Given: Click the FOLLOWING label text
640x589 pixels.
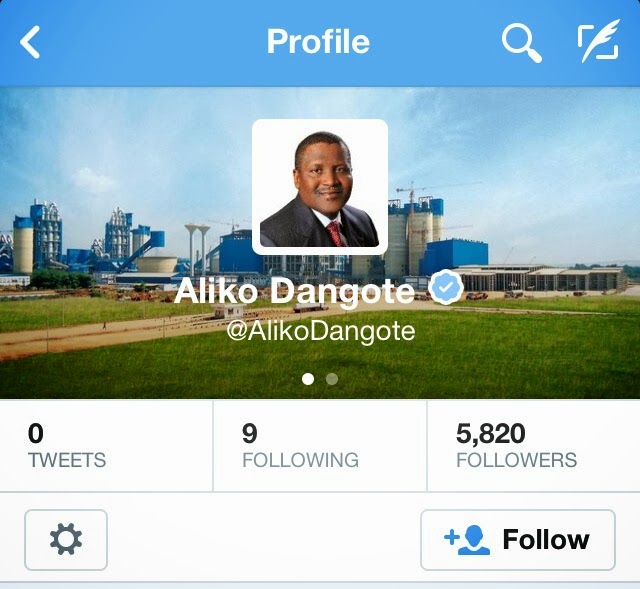Looking at the screenshot, I should (x=300, y=460).
